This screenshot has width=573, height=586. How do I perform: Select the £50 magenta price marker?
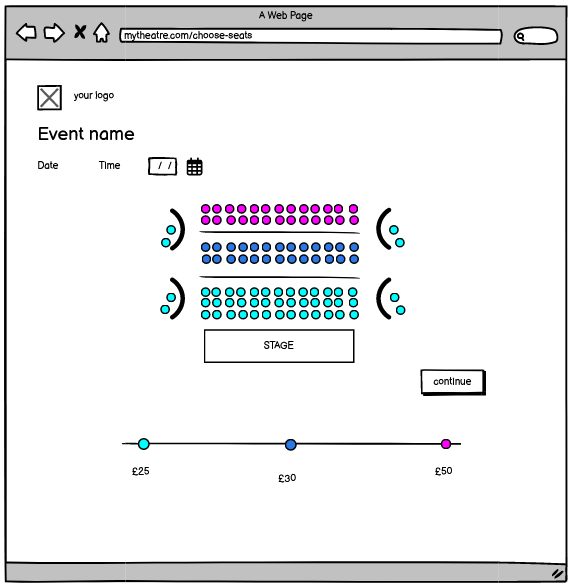446,444
